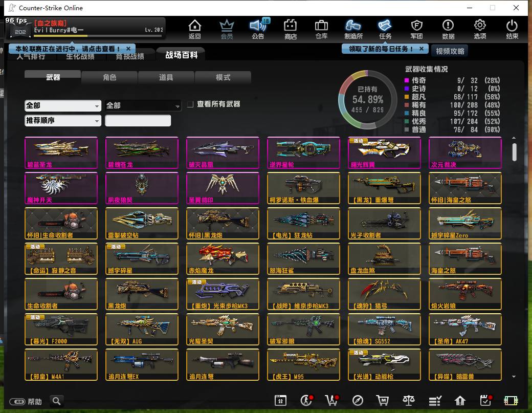Open the 公告 announcements speaker icon

click(258, 29)
